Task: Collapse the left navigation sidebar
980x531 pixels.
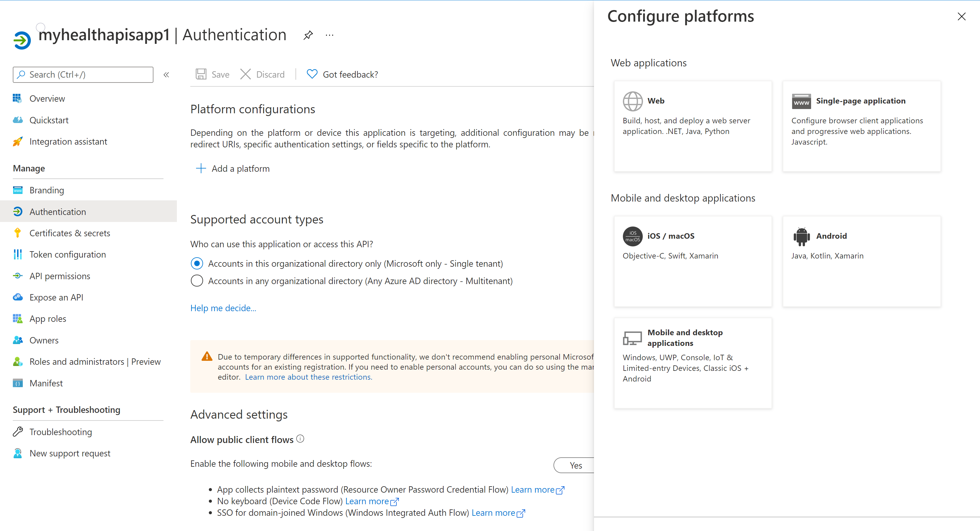Action: [x=166, y=75]
